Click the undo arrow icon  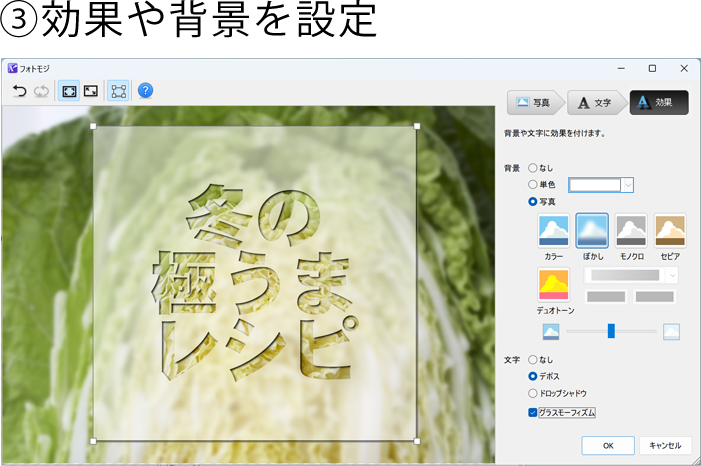tap(19, 91)
